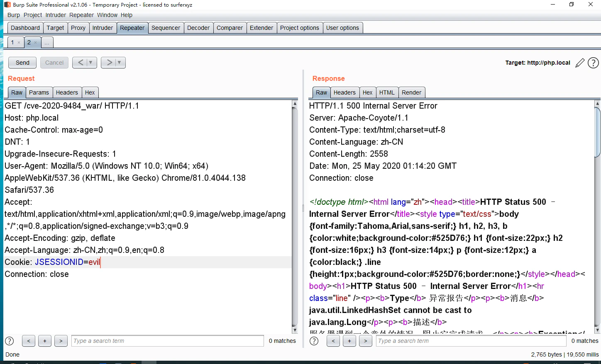Go to previous match in request search
This screenshot has width=601, height=364.
pos(29,341)
